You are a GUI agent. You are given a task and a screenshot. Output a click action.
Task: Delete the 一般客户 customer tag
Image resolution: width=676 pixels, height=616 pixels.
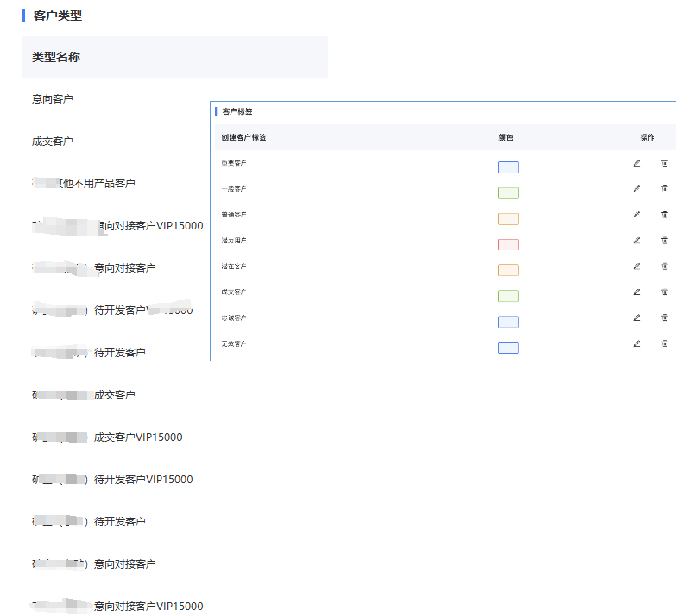click(x=664, y=189)
